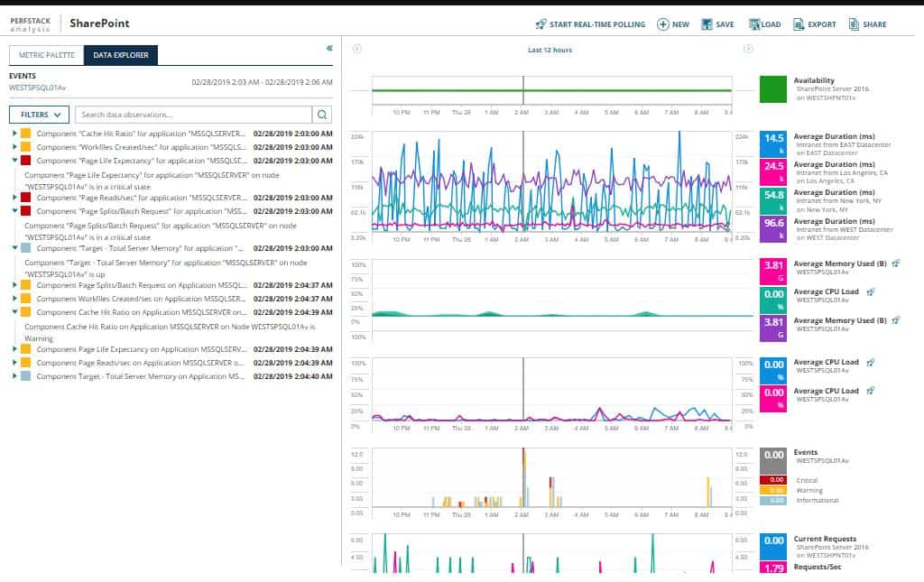The width and height of the screenshot is (924, 582).
Task: Collapse the "Page Splits/Batch Request" for application event
Action: coord(14,211)
